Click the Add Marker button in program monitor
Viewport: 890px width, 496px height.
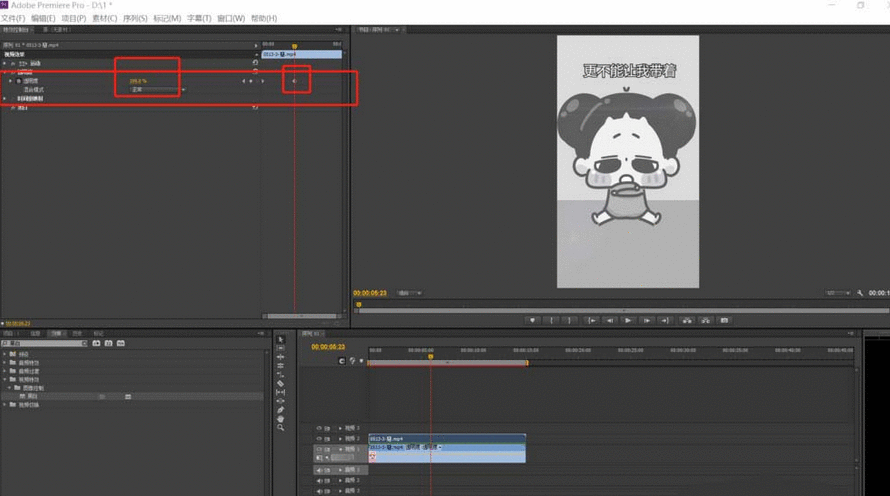pos(532,321)
